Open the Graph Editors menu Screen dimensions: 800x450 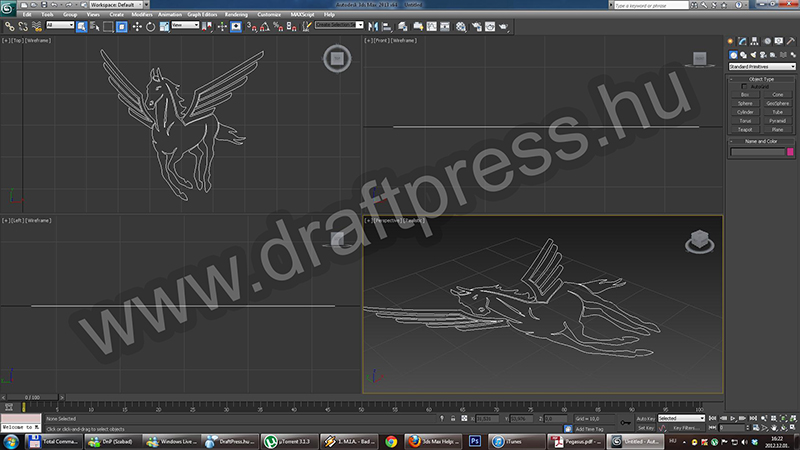(x=202, y=14)
